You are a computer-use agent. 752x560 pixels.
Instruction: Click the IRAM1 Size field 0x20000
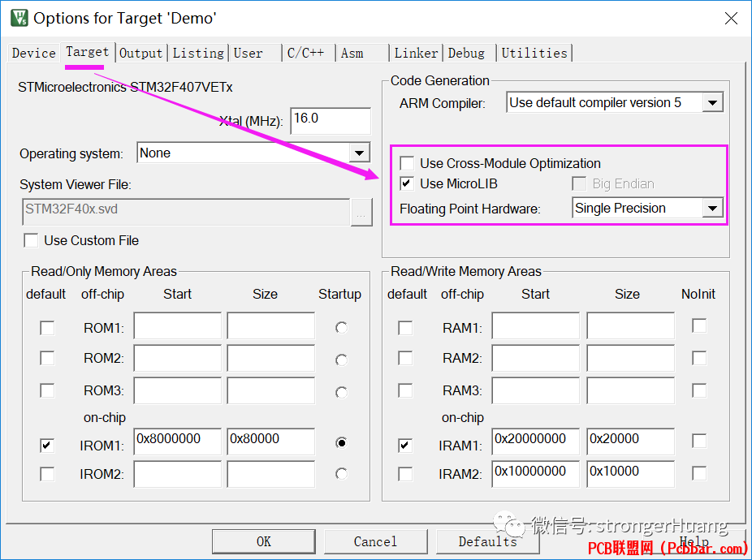point(631,442)
